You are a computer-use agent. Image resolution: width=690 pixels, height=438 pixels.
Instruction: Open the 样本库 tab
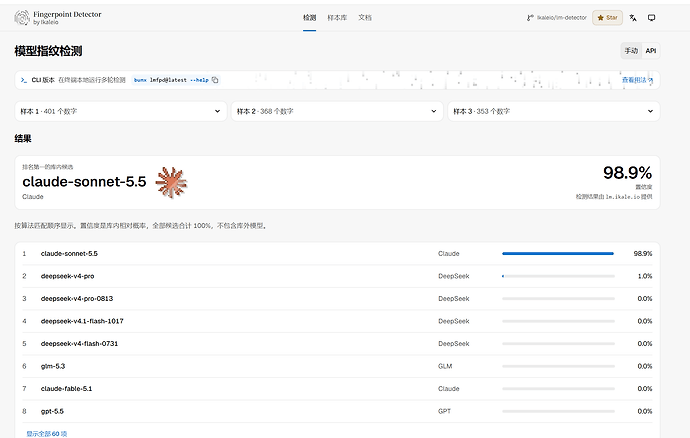point(337,18)
